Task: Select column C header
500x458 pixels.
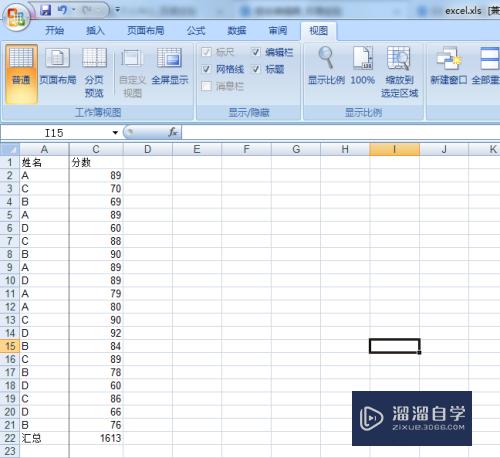Action: point(96,149)
